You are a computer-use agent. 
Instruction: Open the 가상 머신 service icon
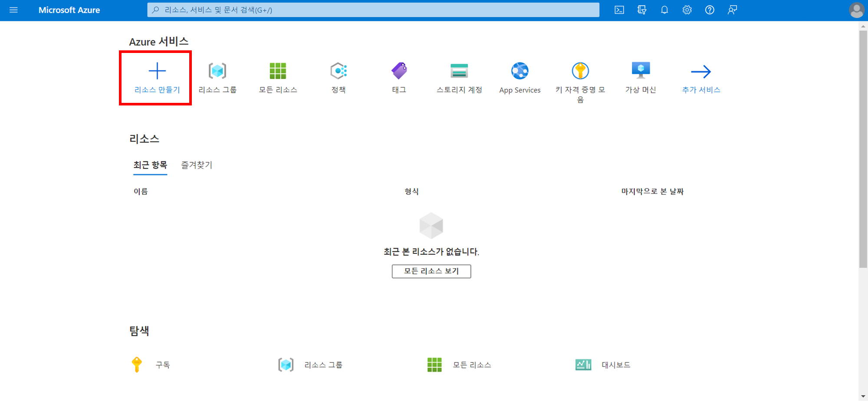641,71
